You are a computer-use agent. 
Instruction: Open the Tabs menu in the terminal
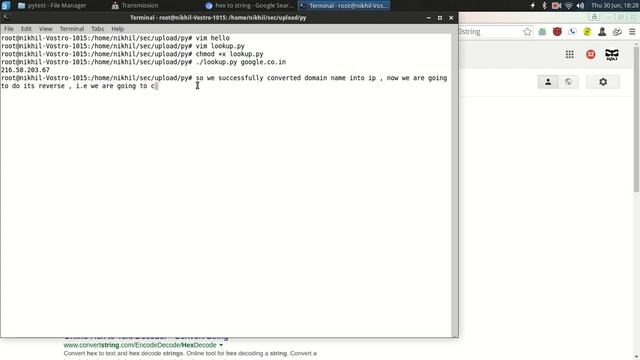click(x=97, y=29)
